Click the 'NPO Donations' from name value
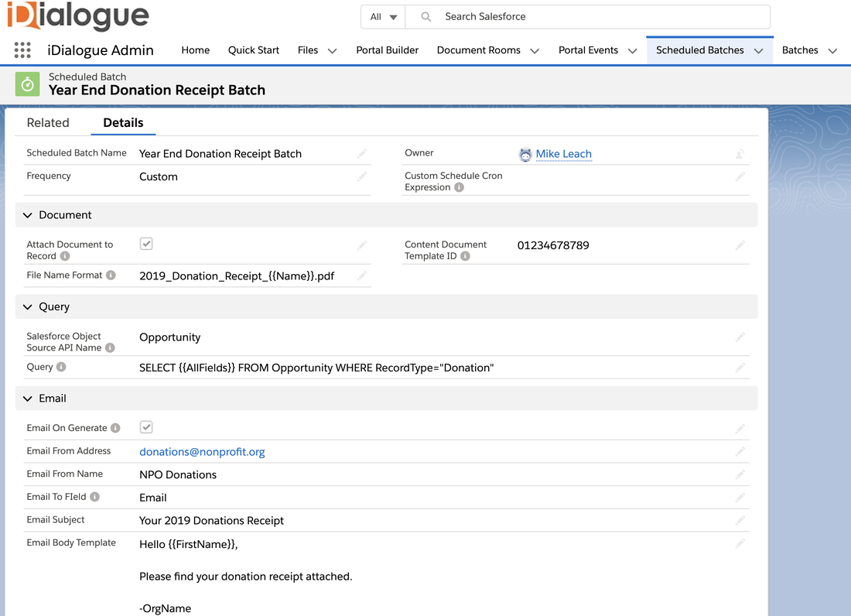The width and height of the screenshot is (851, 616). tap(177, 475)
